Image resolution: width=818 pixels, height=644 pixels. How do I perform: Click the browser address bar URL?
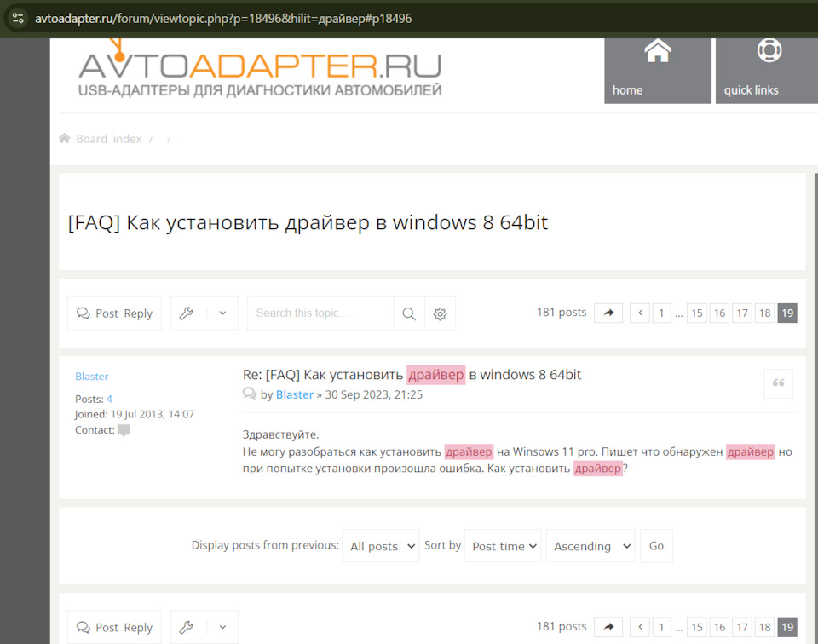[223, 19]
